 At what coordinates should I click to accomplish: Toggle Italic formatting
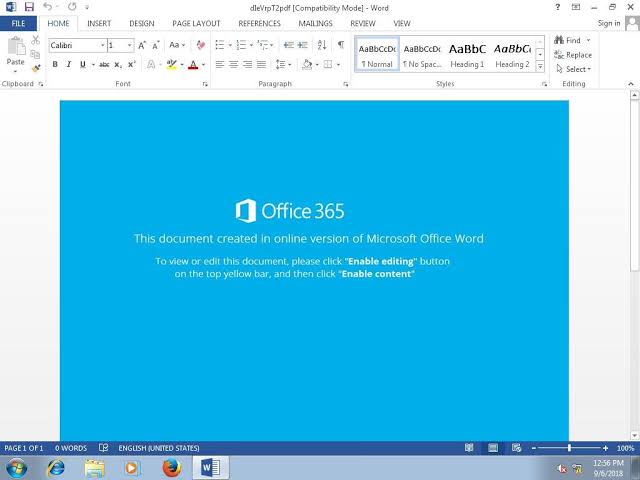(69, 64)
